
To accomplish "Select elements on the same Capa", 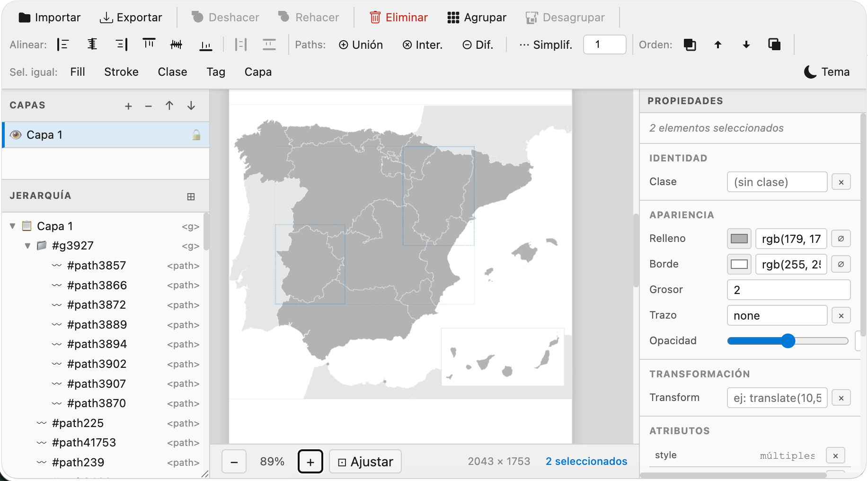I will pos(258,72).
